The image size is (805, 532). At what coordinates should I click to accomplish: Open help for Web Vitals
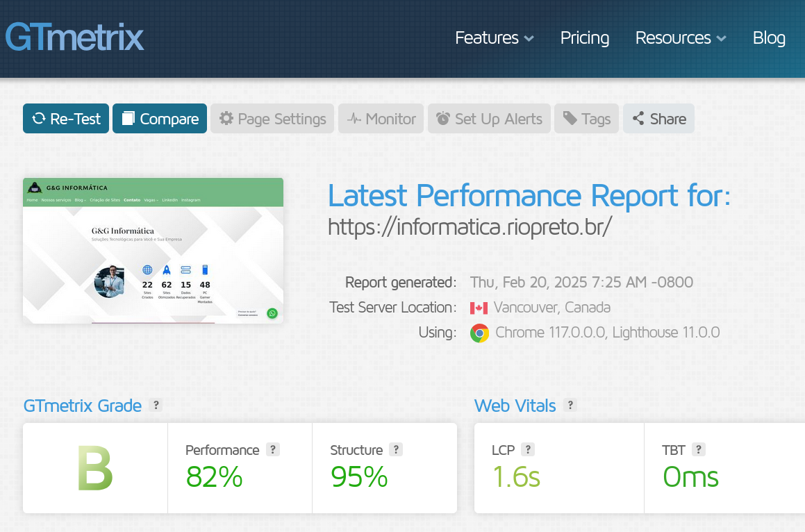tap(570, 405)
